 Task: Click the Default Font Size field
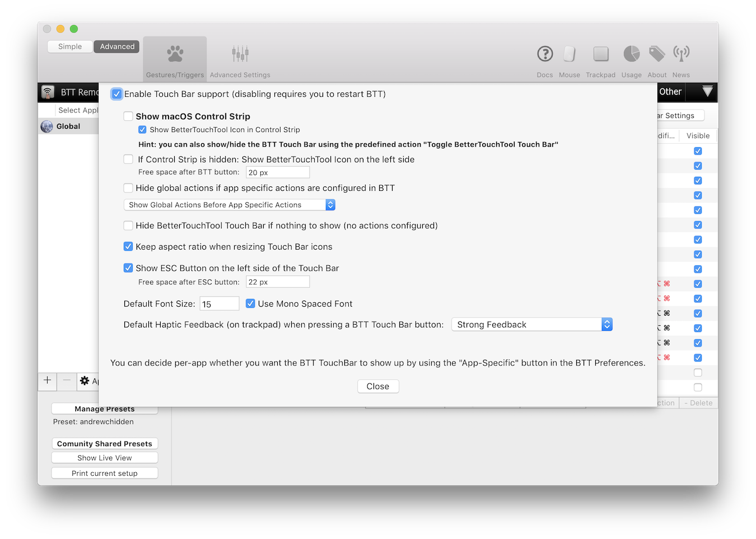pyautogui.click(x=220, y=304)
